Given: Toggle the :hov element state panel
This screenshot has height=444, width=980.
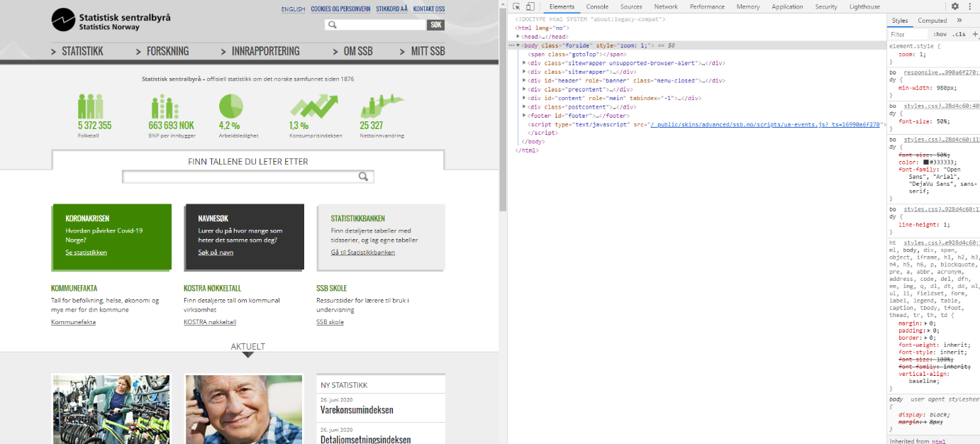Looking at the screenshot, I should [940, 34].
